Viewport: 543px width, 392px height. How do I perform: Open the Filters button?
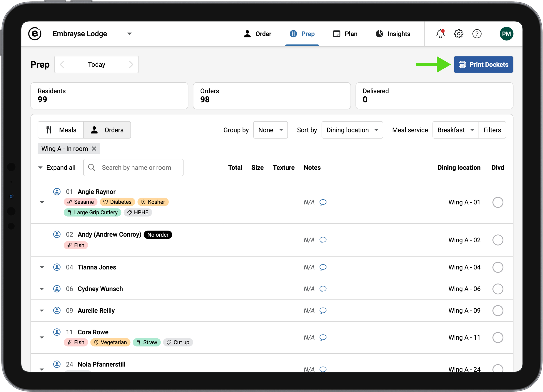pos(492,130)
